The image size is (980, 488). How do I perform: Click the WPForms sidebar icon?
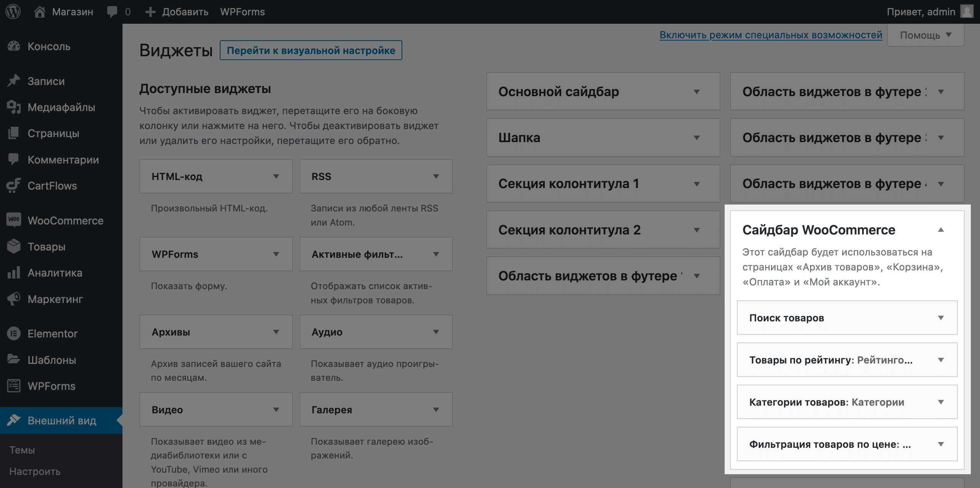14,386
